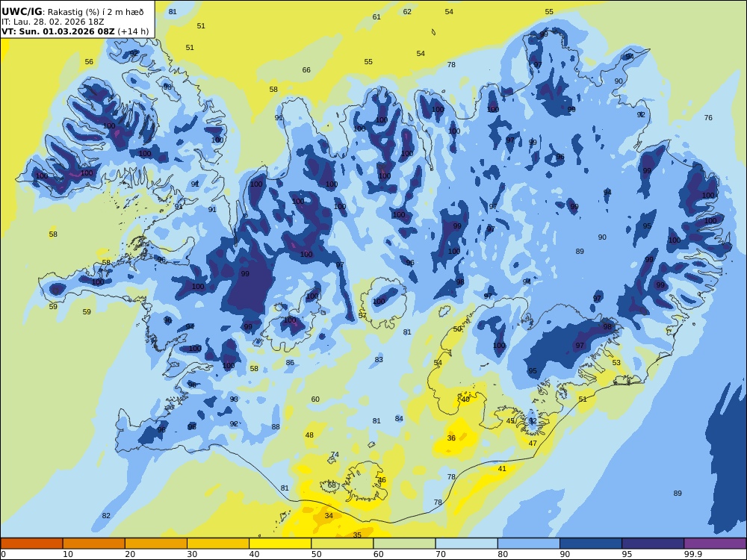The image size is (747, 560).
Task: Click the 90–95 dark blue legend swatch
Action: pos(591,544)
